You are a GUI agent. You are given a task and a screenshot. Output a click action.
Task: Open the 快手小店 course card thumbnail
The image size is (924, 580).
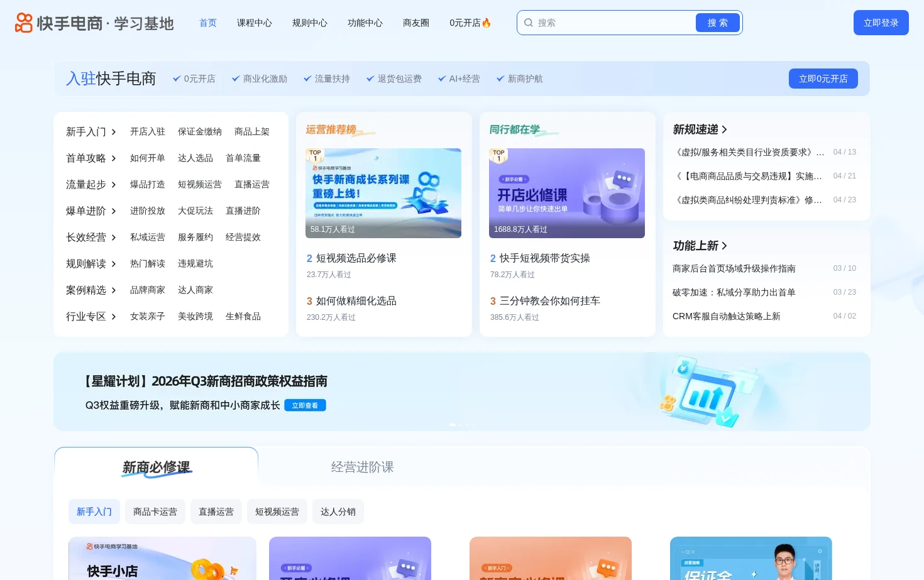point(162,558)
